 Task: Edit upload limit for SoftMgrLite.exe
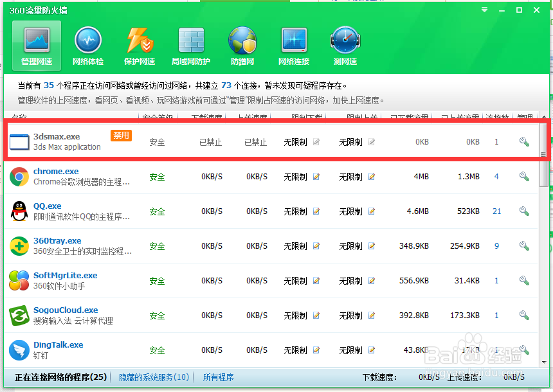pos(372,281)
